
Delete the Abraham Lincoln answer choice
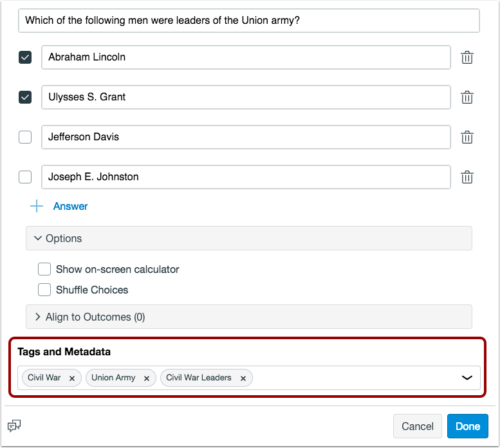point(467,57)
